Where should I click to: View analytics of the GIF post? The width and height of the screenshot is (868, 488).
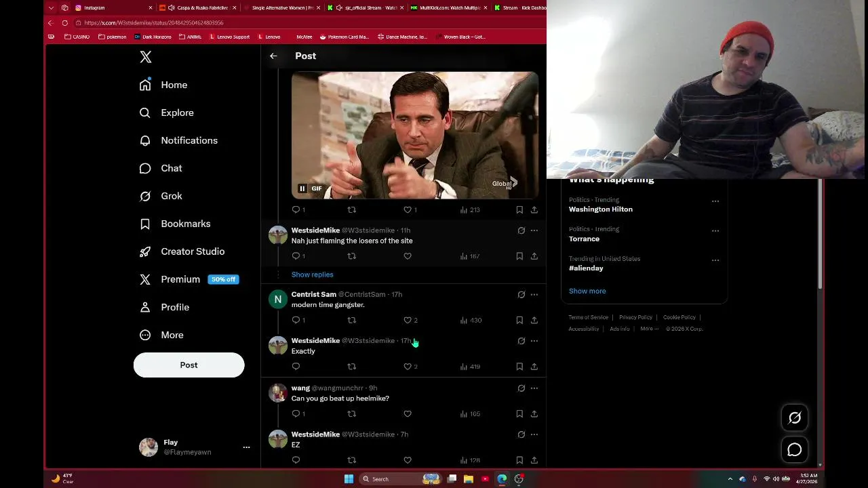tap(470, 210)
